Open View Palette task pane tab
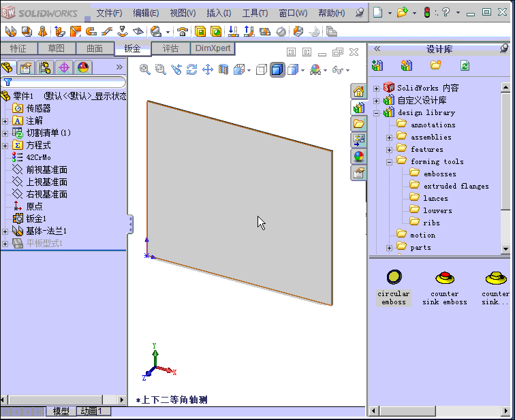This screenshot has height=420, width=515. (358, 140)
